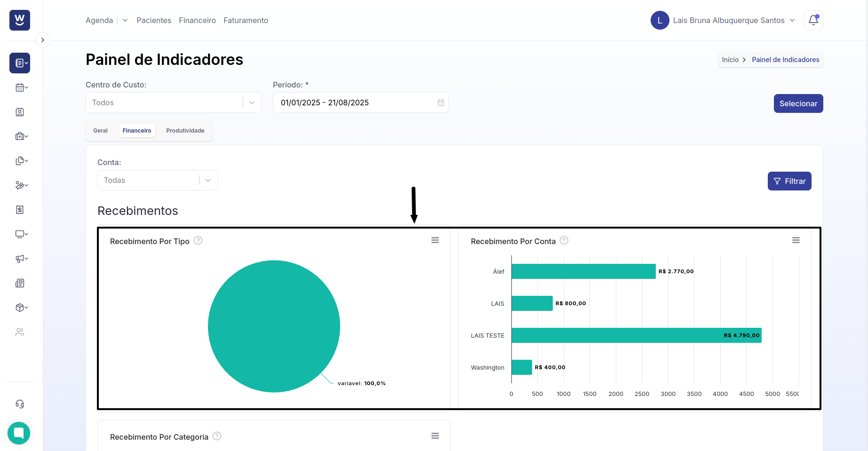Click the Filtrar button

pyautogui.click(x=789, y=181)
